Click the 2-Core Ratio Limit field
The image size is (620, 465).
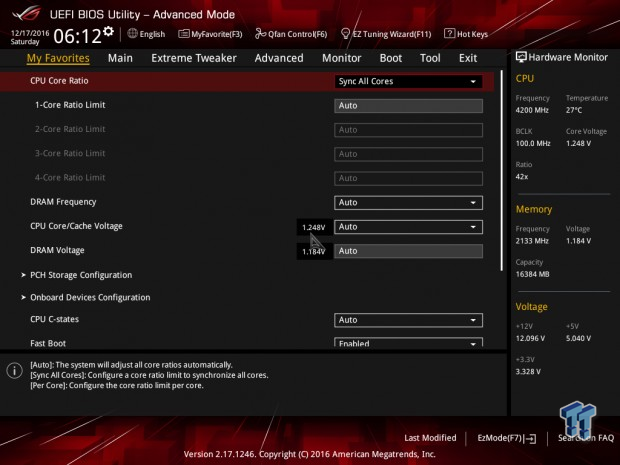click(x=408, y=130)
